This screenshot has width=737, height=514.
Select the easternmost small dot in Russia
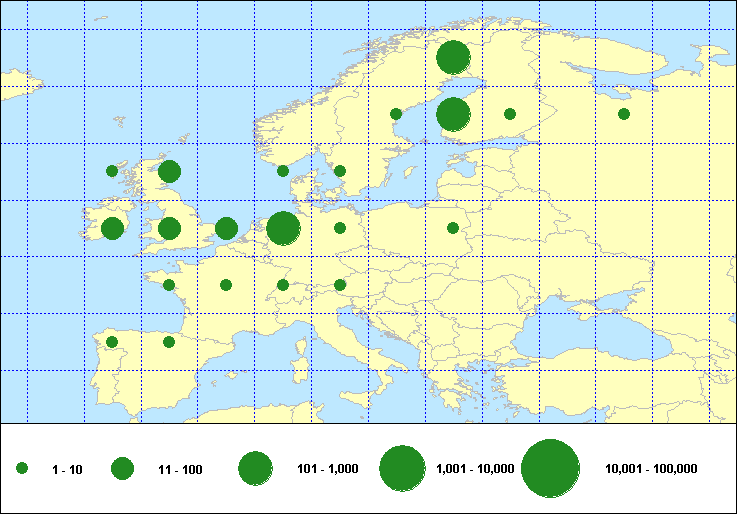[x=624, y=114]
